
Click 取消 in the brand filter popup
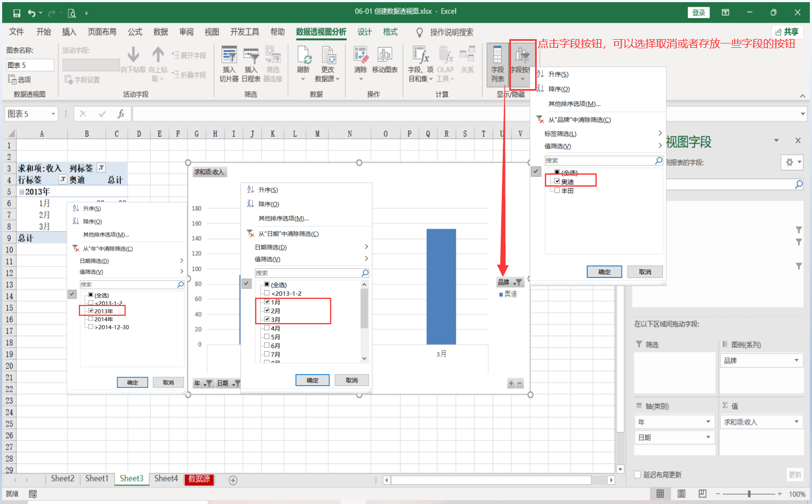click(x=645, y=272)
